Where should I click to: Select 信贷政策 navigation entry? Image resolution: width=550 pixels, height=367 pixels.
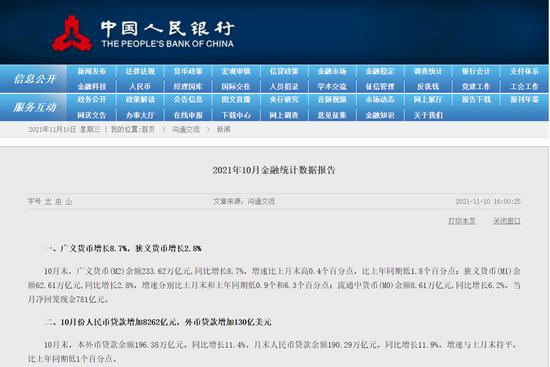(x=284, y=71)
